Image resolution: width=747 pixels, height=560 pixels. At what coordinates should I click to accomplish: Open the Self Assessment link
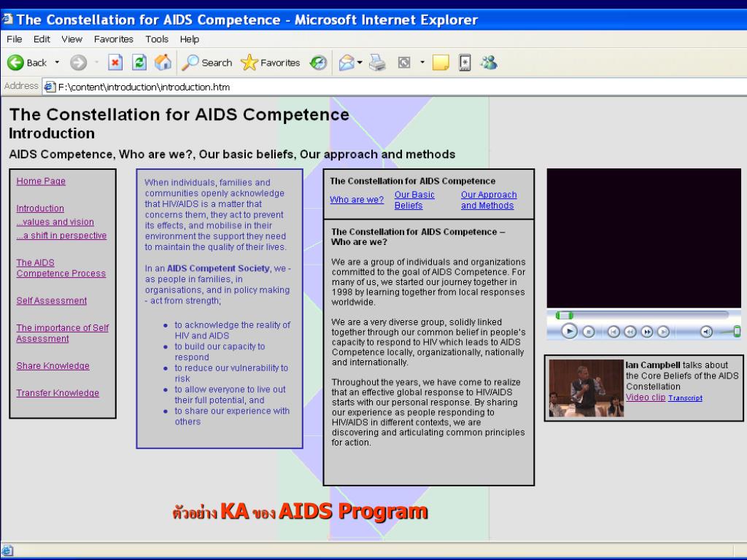52,300
